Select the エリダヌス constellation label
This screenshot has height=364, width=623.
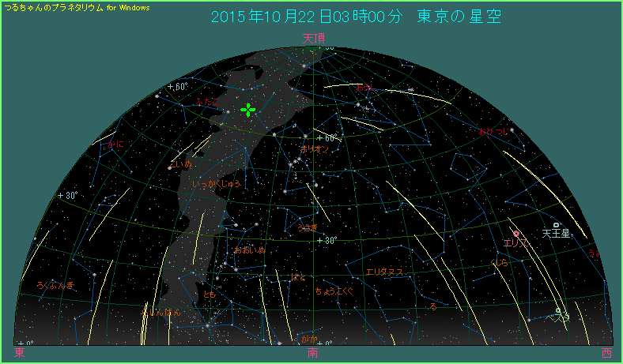383,272
